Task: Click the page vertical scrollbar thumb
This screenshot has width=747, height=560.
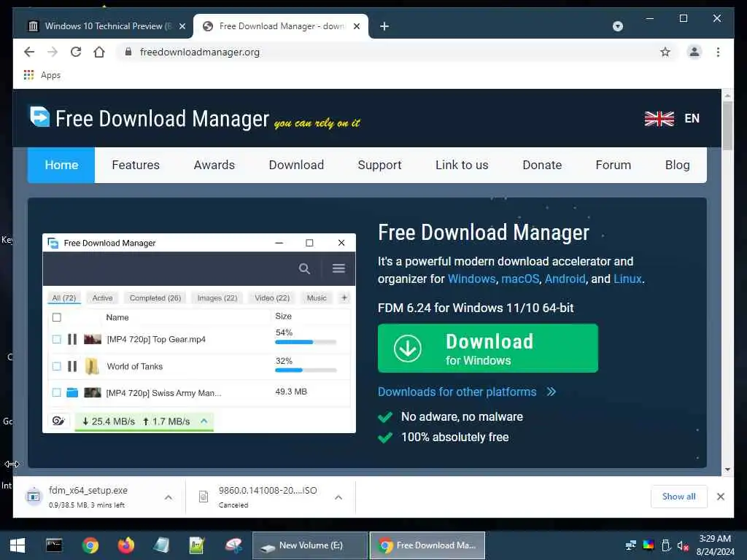Action: pyautogui.click(x=727, y=126)
